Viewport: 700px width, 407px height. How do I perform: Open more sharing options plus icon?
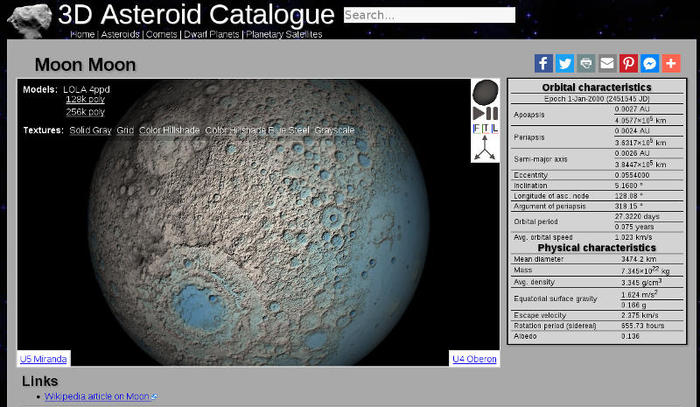point(671,63)
